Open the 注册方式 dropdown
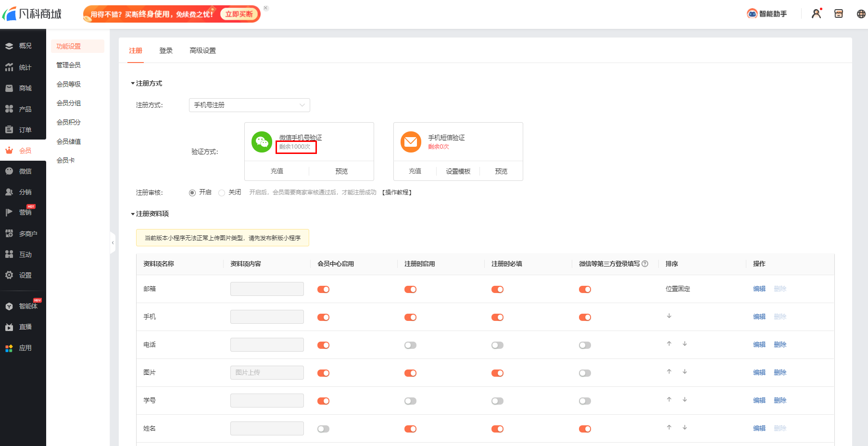This screenshot has height=446, width=868. pyautogui.click(x=249, y=105)
